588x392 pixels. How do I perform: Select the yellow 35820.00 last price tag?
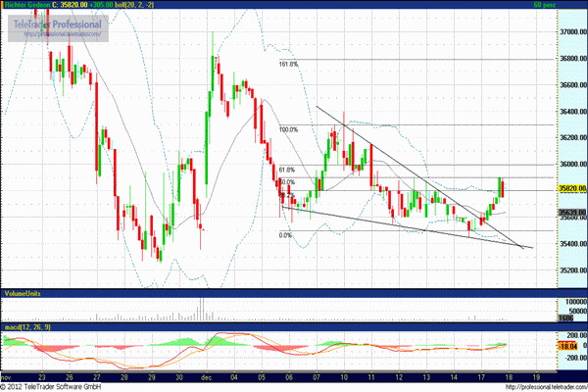(x=572, y=188)
